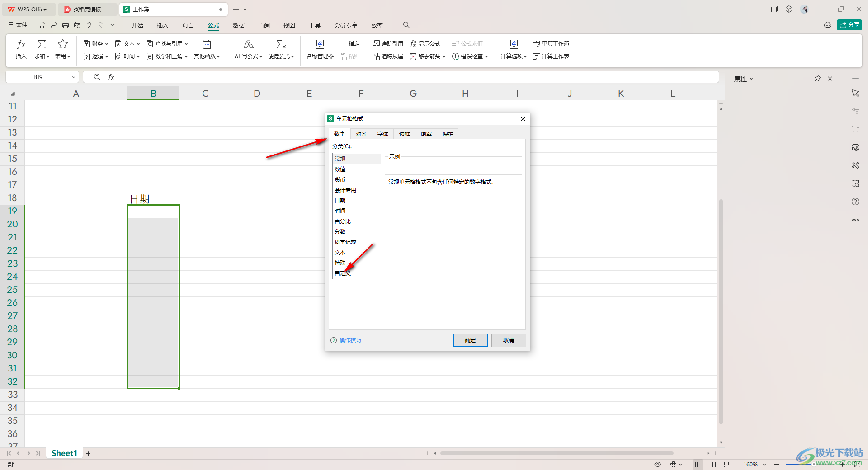Open the 插入 Insert ribbon tab
Viewport: 868px width, 470px height.
coord(163,25)
